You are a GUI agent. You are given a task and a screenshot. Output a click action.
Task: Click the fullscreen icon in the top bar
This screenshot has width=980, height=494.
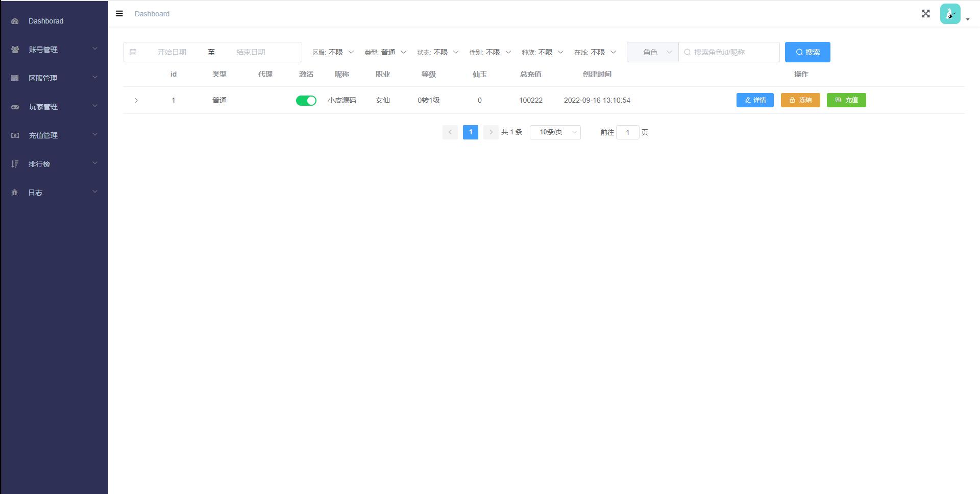coord(925,14)
